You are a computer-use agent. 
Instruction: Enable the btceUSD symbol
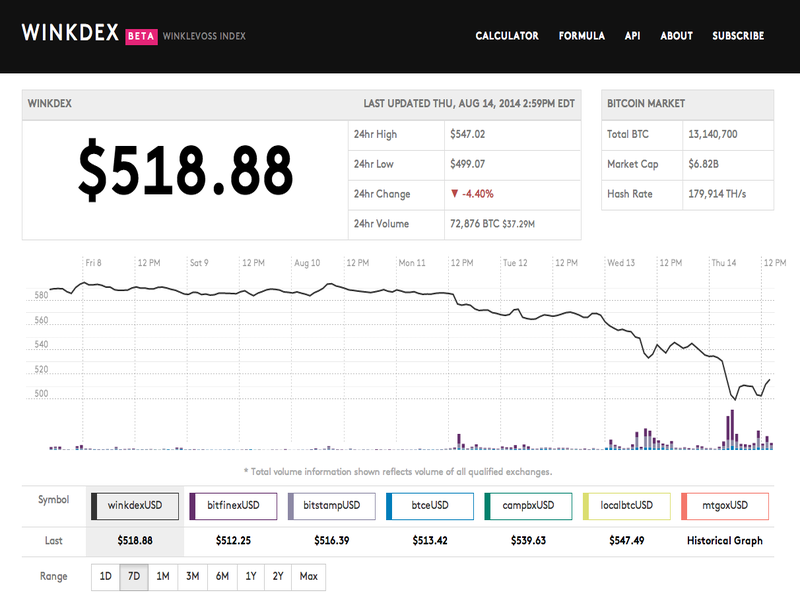[x=429, y=506]
